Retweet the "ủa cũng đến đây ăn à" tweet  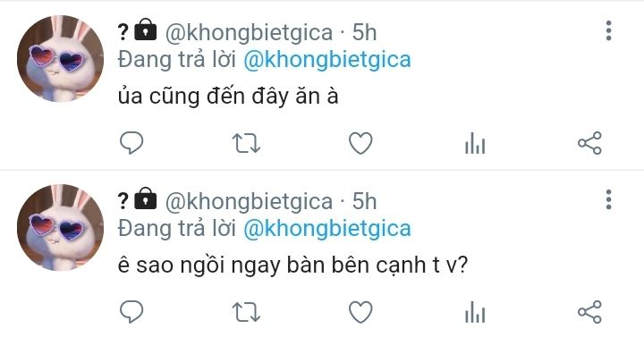246,143
